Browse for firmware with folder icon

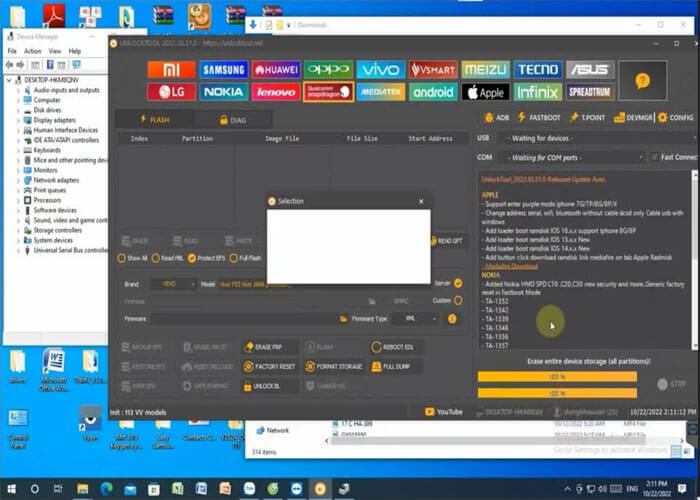343,319
